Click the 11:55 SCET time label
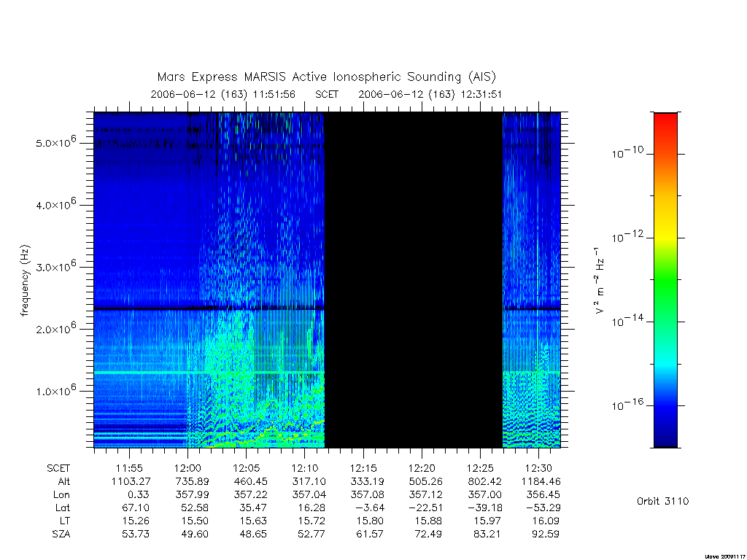Image resolution: width=747 pixels, height=560 pixels. (x=129, y=468)
